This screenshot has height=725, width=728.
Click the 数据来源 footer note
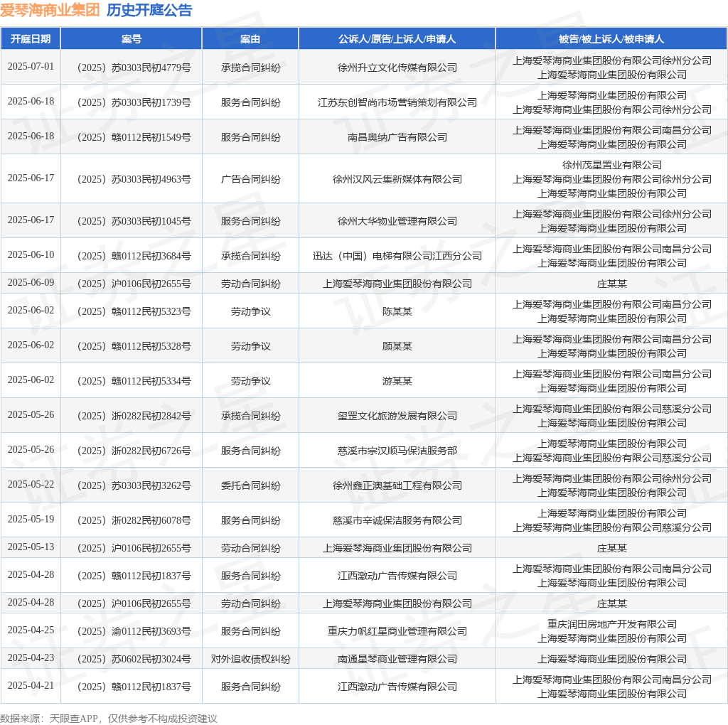(x=109, y=718)
